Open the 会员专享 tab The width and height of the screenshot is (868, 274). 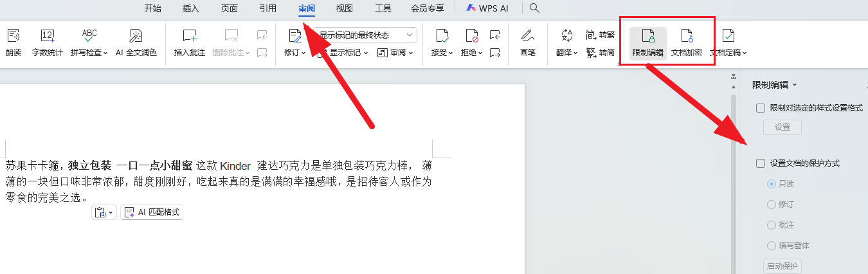(428, 8)
